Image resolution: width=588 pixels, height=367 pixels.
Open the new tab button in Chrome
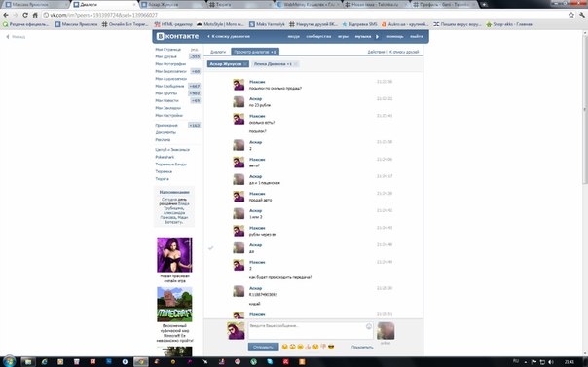pos(484,5)
